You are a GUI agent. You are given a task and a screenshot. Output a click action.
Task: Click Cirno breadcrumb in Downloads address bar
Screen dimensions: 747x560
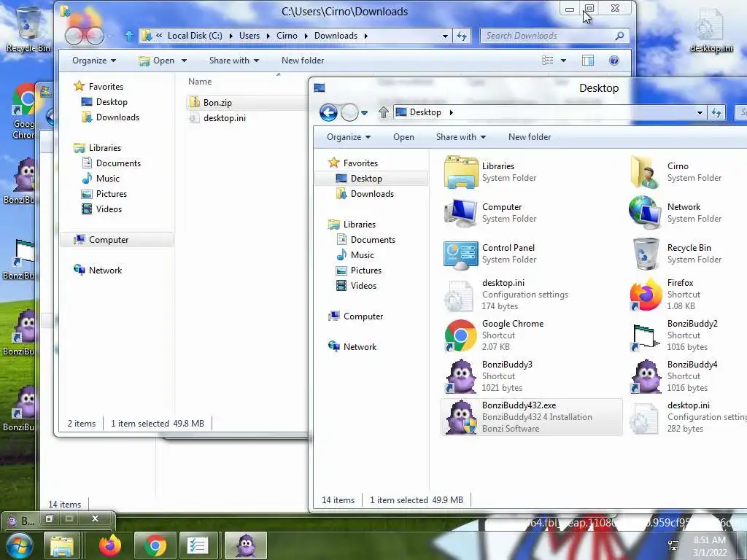click(287, 36)
